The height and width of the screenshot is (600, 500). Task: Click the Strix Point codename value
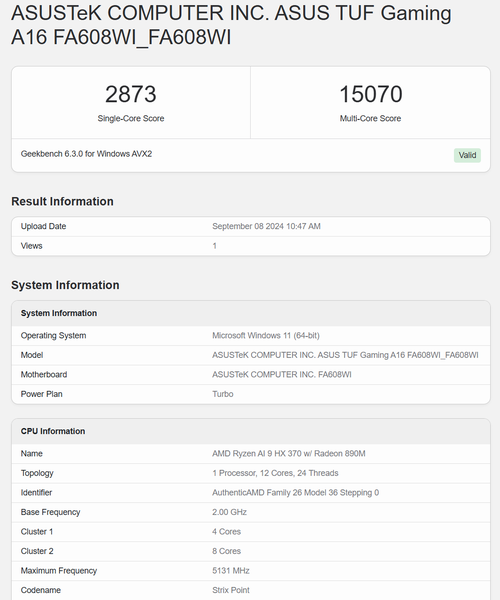click(x=231, y=590)
